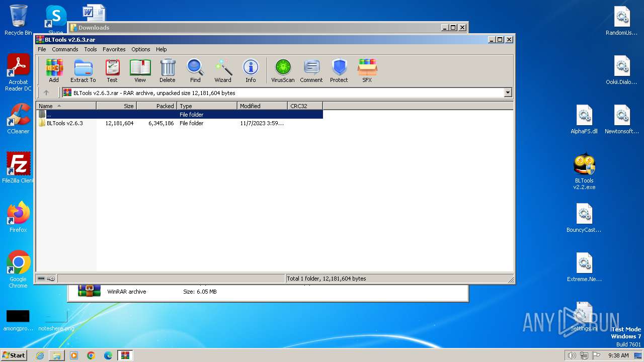The image size is (644, 362).
Task: Open the archive path dropdown arrow
Action: pos(508,93)
